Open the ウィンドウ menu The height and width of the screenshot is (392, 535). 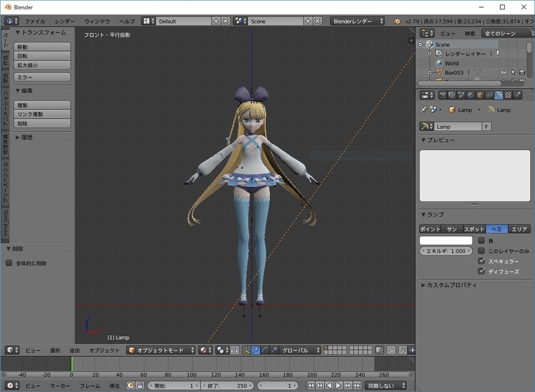click(97, 21)
